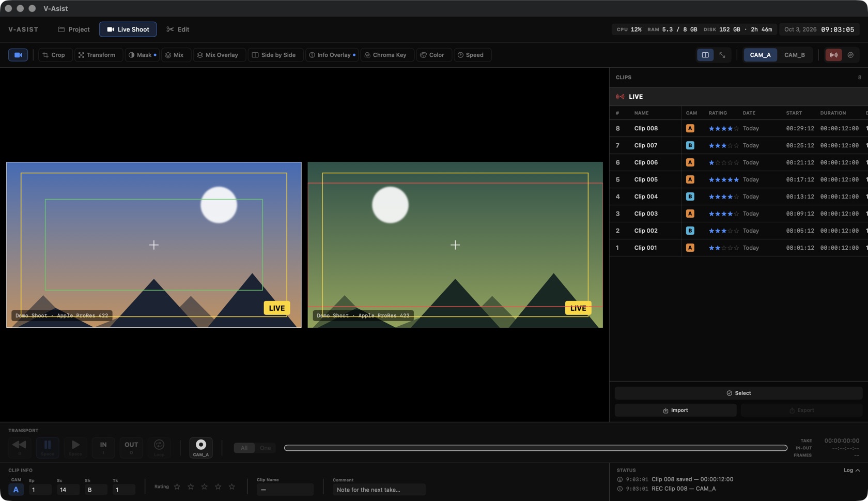This screenshot has height=501, width=868.
Task: Click the camera view icon in toolbar
Action: click(18, 55)
